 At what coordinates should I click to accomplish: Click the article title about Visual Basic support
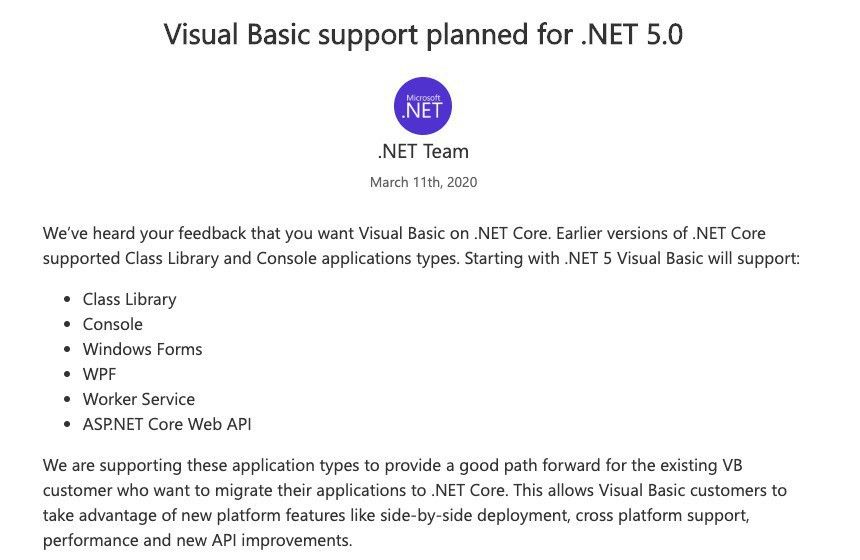click(423, 35)
